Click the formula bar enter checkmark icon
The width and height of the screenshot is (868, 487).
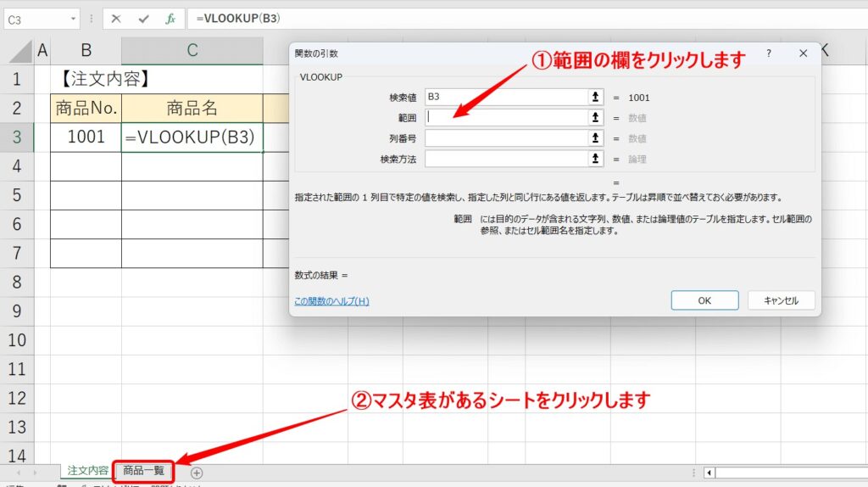tap(144, 19)
